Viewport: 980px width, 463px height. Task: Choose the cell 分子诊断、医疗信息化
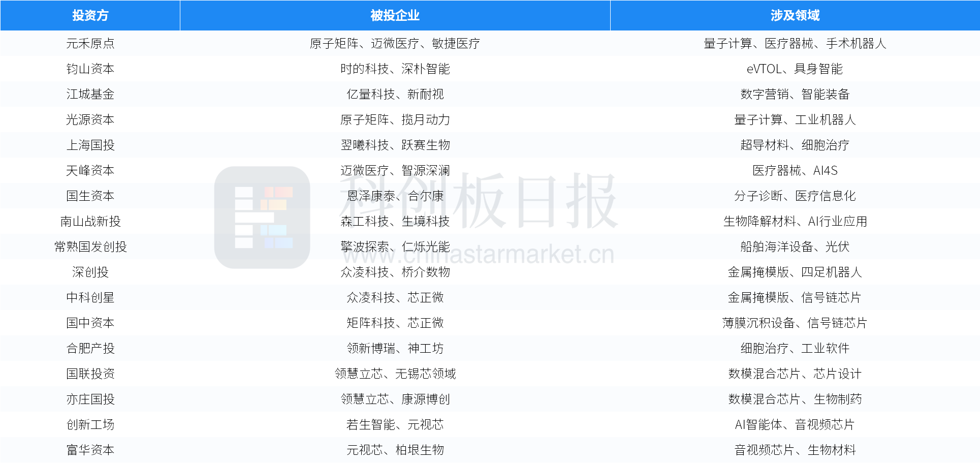tap(795, 196)
